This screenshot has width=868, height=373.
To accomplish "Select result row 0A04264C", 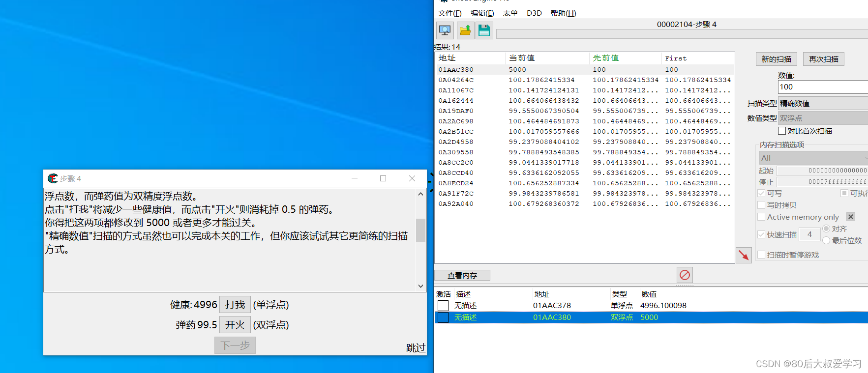I will point(585,80).
